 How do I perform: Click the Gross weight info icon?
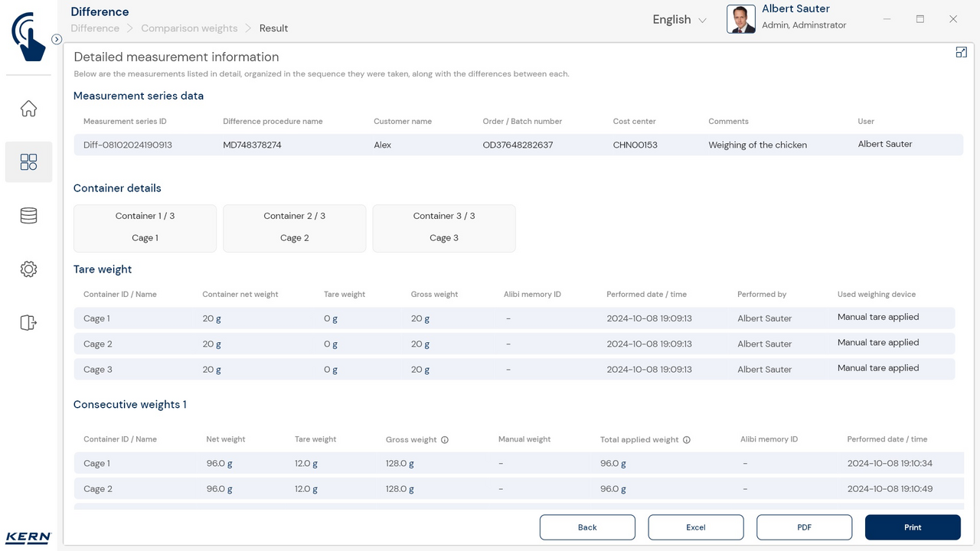[x=445, y=440]
